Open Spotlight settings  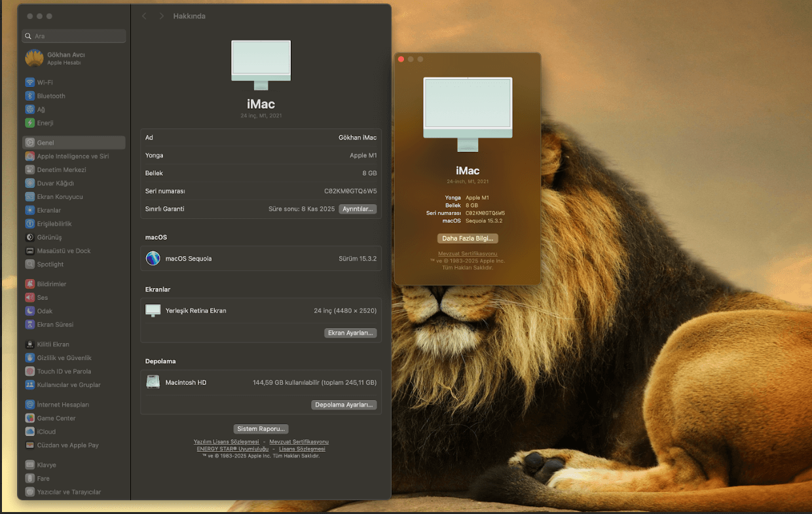[74, 265]
